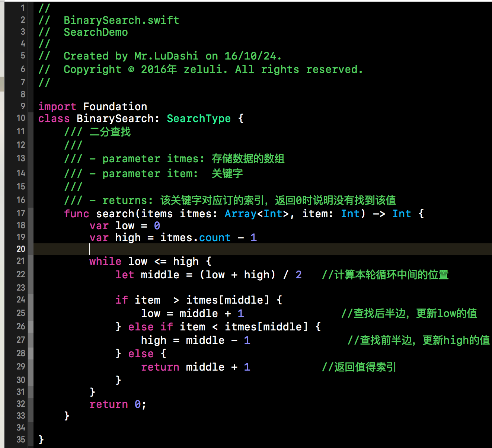Screen dimensions: 492x448
Task: Place cursor in highlighted empty line 20
Action: [263, 249]
